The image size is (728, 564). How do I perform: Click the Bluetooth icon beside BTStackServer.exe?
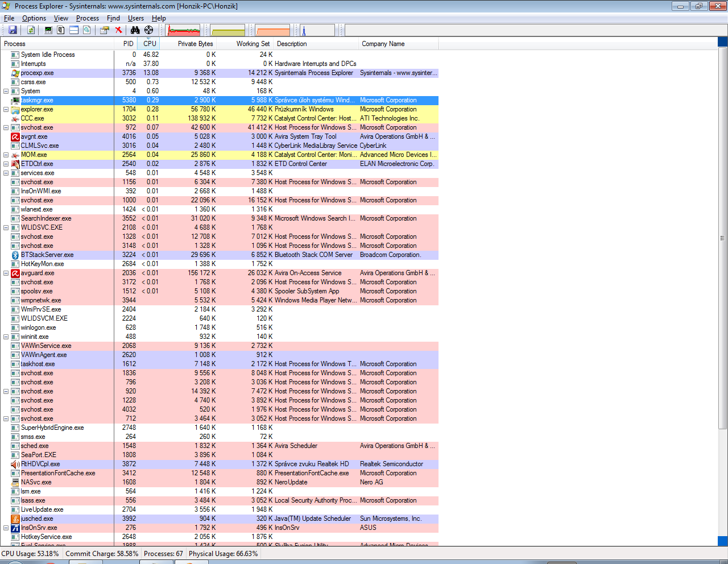pyautogui.click(x=15, y=255)
